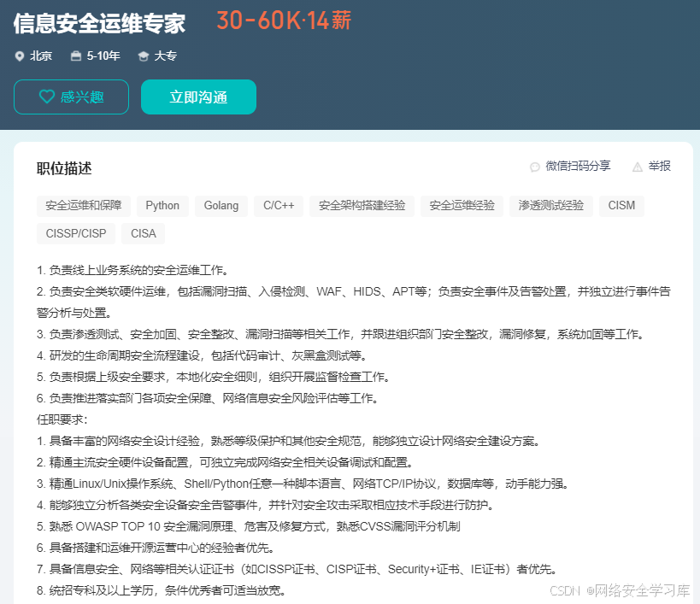Viewport: 700px width, 604px height.
Task: Click the 大专 education text
Action: click(x=166, y=56)
